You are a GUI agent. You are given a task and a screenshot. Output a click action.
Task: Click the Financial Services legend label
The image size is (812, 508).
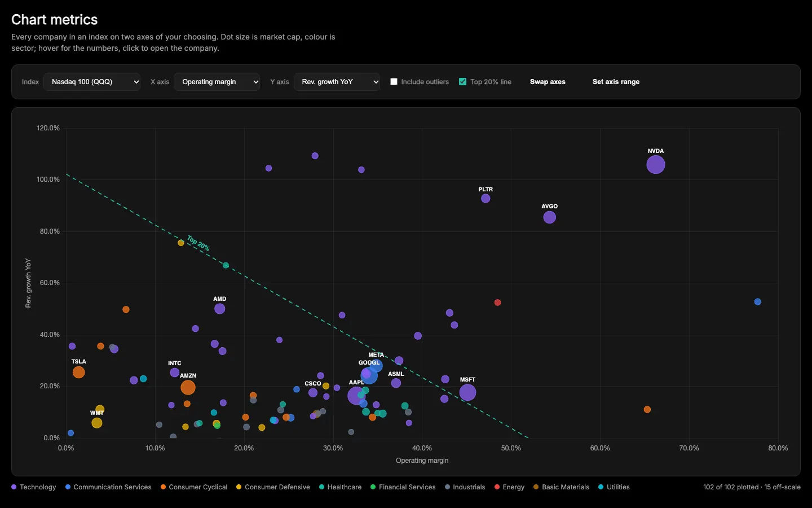407,487
